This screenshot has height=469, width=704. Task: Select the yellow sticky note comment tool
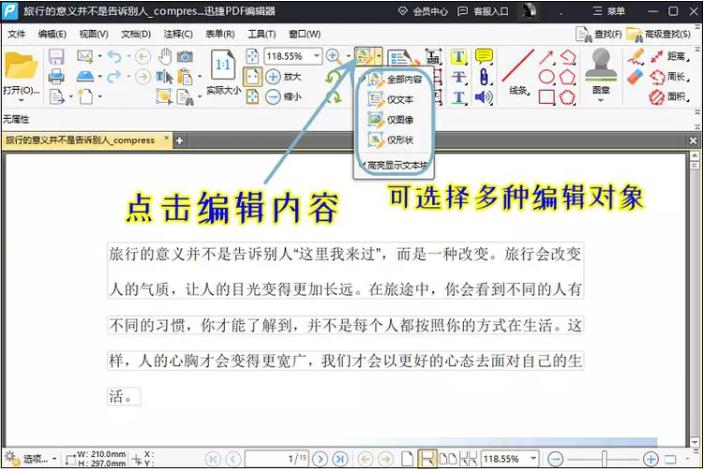(484, 57)
